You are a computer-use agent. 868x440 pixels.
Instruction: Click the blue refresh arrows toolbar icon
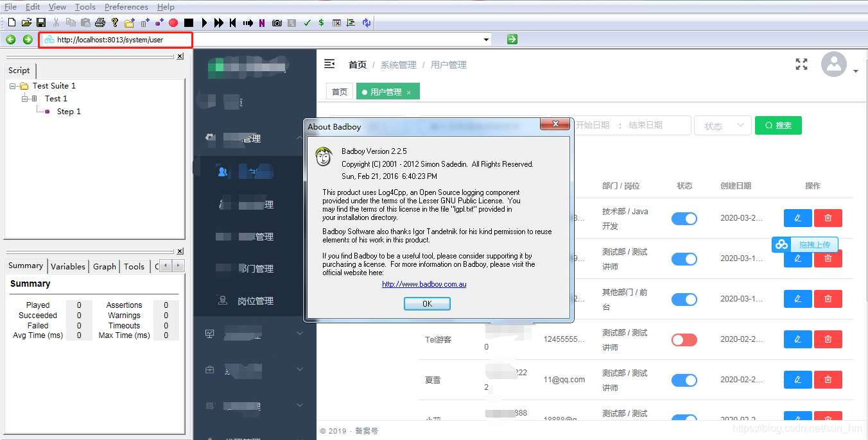[367, 22]
